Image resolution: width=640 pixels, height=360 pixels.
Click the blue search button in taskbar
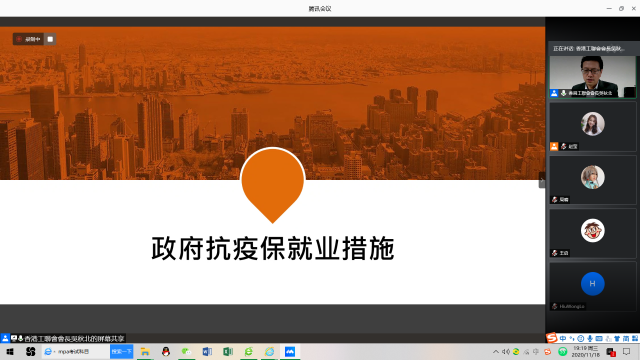tap(122, 351)
